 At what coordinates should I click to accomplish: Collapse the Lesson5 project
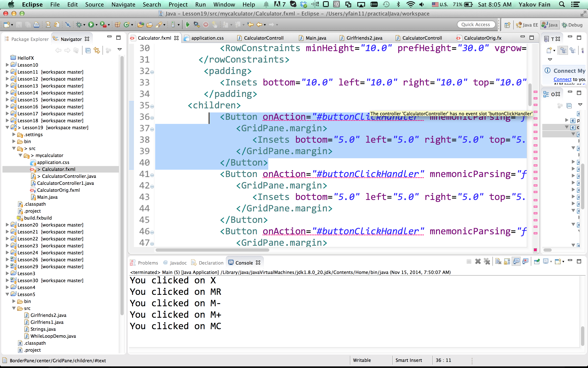[7, 294]
